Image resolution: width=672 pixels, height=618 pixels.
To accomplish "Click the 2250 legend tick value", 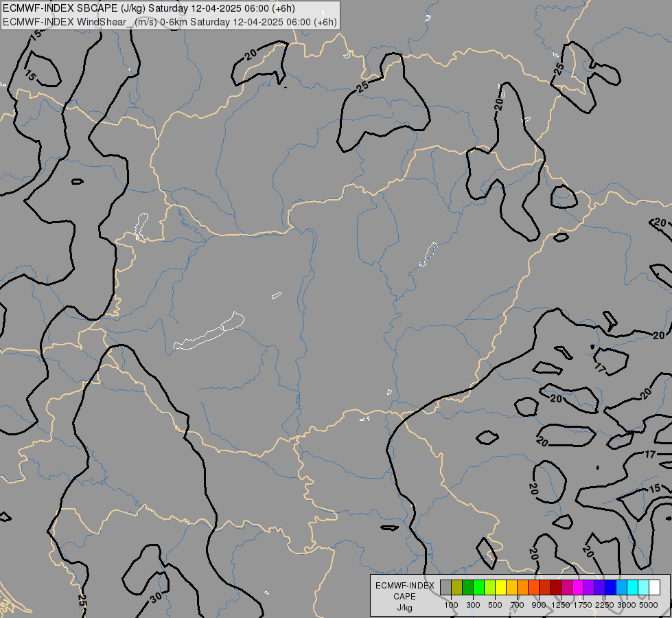I will 605,605.
